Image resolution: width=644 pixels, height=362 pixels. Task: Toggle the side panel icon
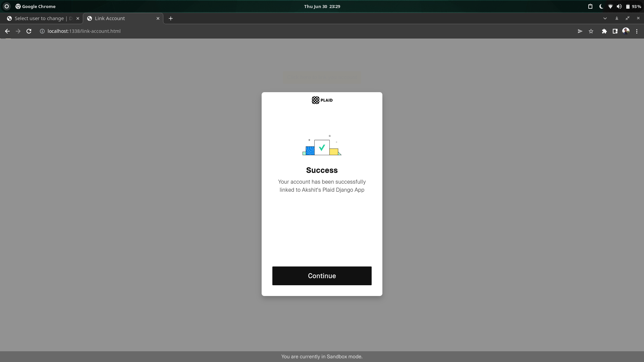tap(615, 31)
